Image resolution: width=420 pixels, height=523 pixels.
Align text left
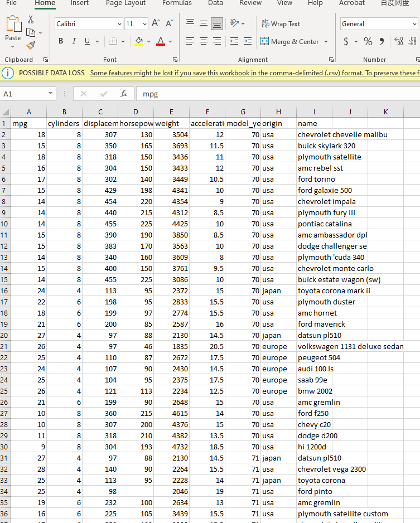click(190, 41)
